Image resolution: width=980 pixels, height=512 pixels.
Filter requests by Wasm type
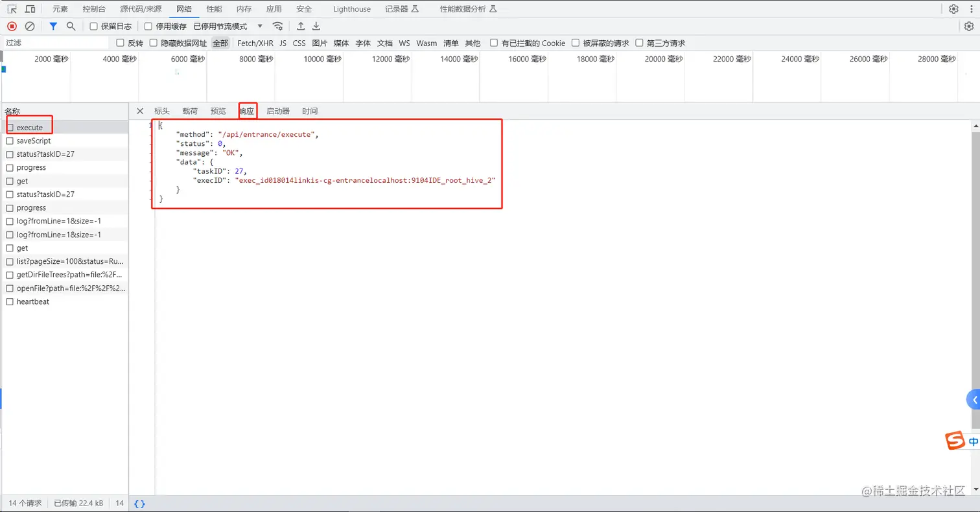[x=426, y=43]
